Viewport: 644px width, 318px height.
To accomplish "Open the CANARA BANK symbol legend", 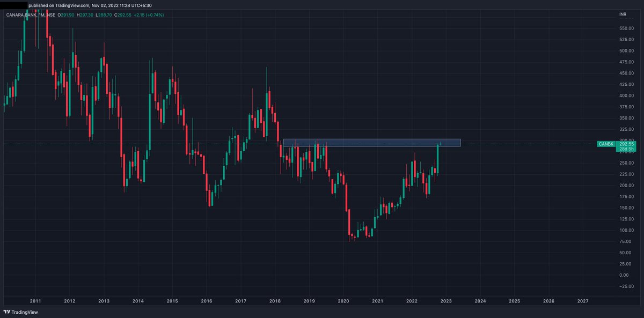I will coord(20,16).
